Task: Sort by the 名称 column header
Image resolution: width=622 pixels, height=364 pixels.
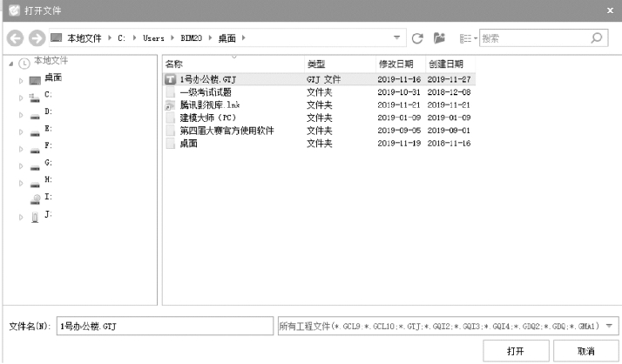Action: tap(233, 64)
